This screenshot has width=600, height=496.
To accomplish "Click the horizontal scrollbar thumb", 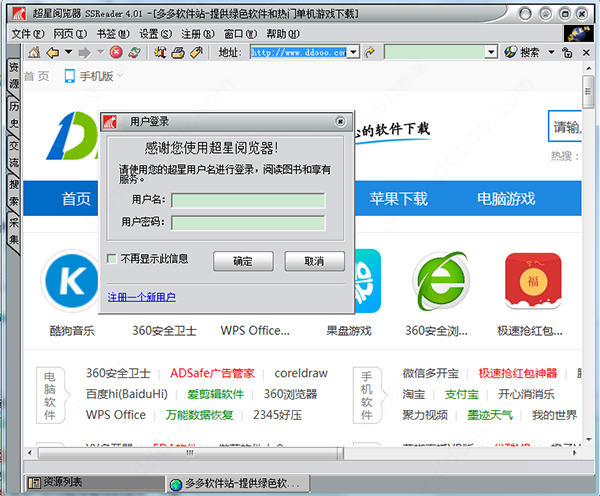I will click(190, 453).
